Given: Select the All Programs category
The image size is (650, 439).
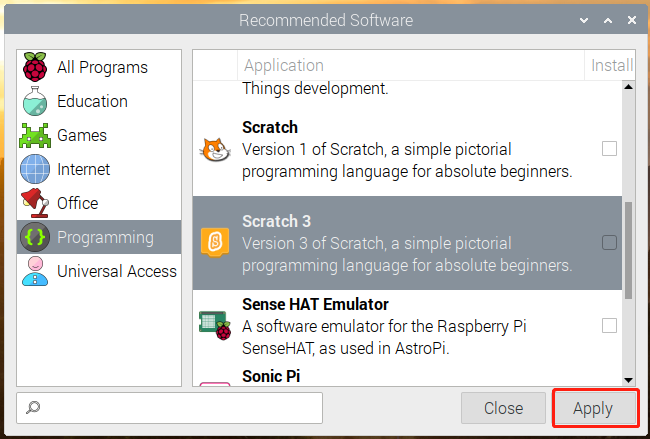Looking at the screenshot, I should [x=99, y=67].
